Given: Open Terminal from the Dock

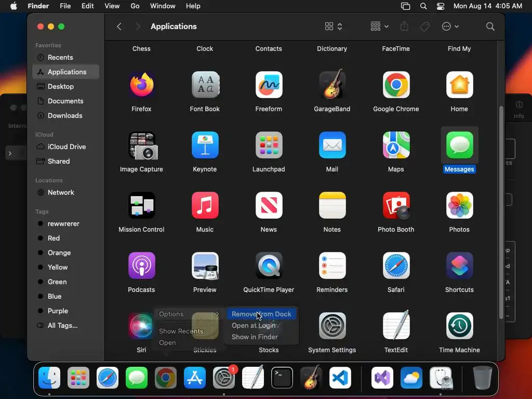Looking at the screenshot, I should 282,378.
